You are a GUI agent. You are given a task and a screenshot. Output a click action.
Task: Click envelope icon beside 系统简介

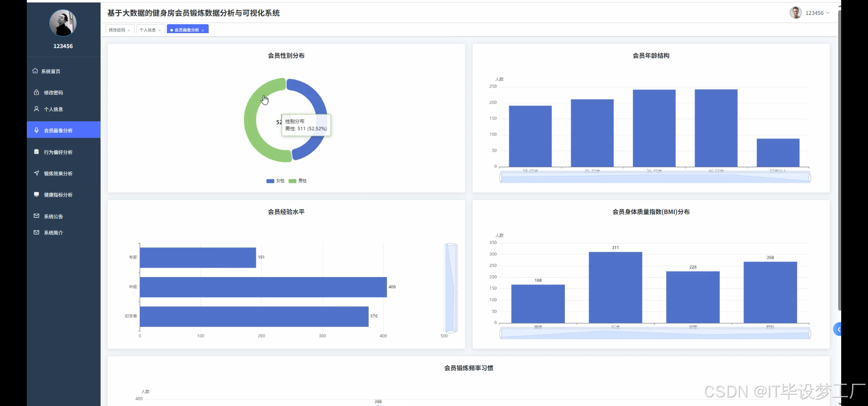(36, 232)
